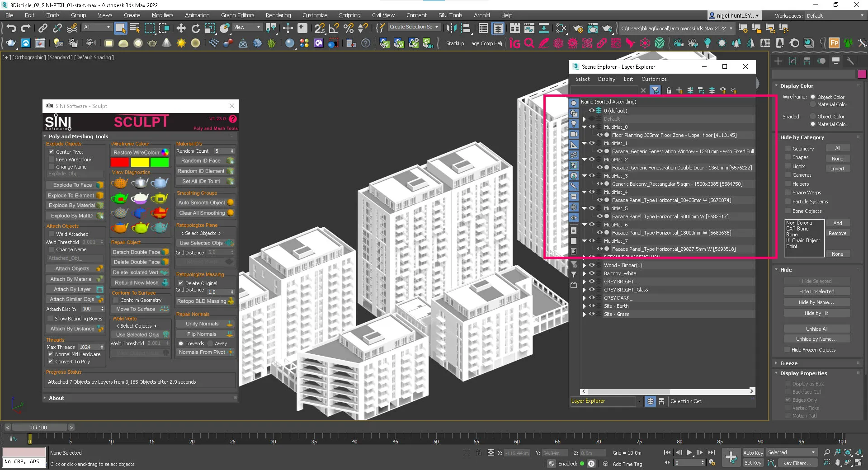The width and height of the screenshot is (868, 470).
Task: Click Play Animation button
Action: [689, 452]
